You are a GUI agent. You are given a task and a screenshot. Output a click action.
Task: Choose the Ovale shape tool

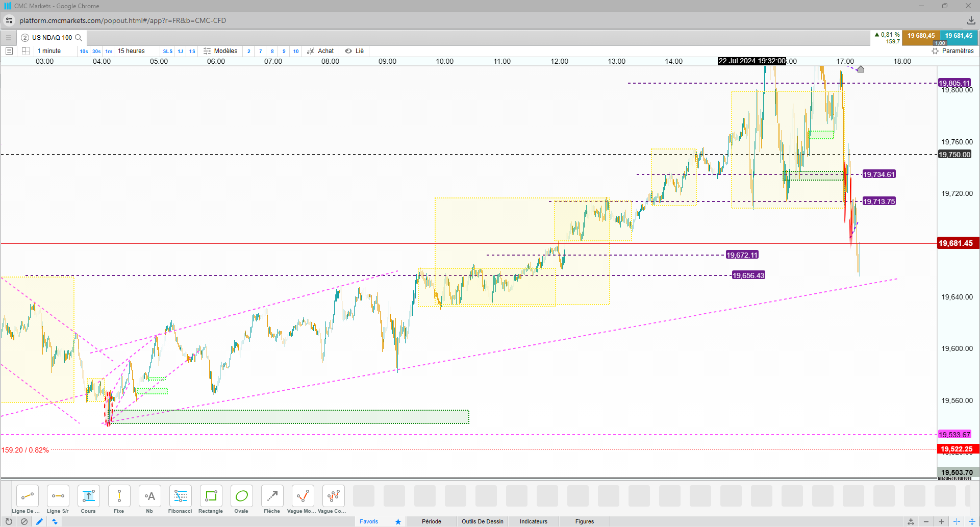click(241, 499)
